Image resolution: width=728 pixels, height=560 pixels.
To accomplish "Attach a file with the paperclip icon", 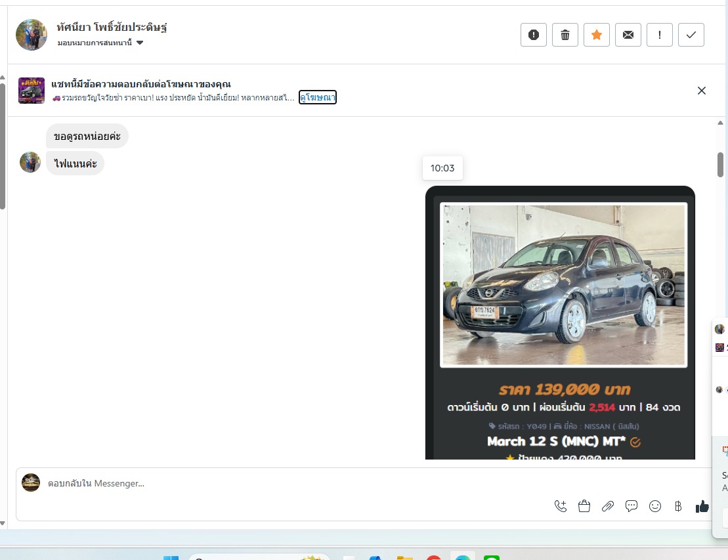I will (608, 506).
